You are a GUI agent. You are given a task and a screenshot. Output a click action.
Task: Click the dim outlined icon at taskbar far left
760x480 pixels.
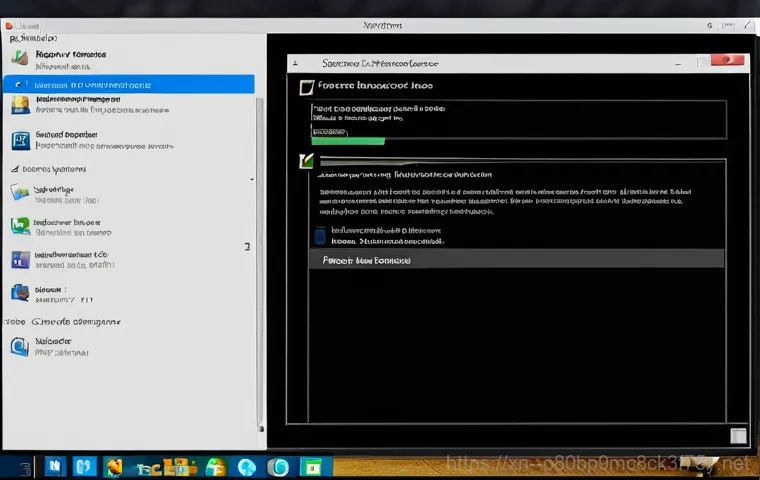coord(25,468)
